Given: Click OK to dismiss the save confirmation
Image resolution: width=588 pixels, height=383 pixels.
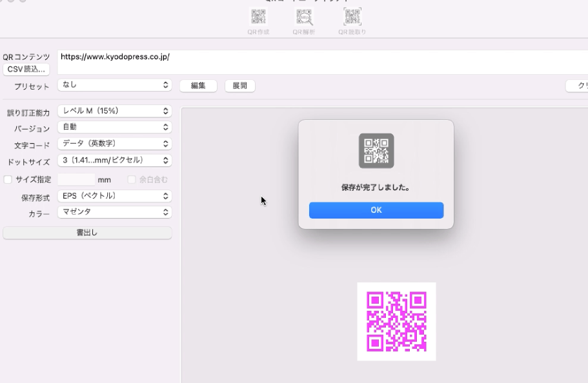Looking at the screenshot, I should (376, 210).
